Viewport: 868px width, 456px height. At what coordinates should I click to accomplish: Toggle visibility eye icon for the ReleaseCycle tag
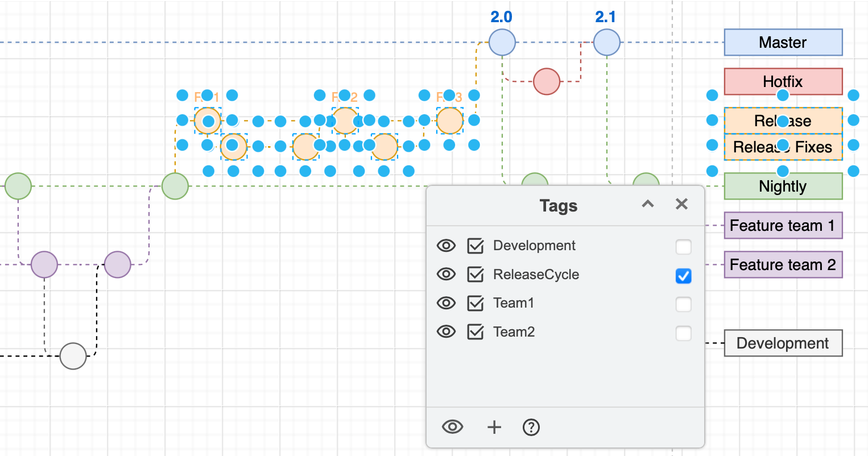(x=447, y=275)
